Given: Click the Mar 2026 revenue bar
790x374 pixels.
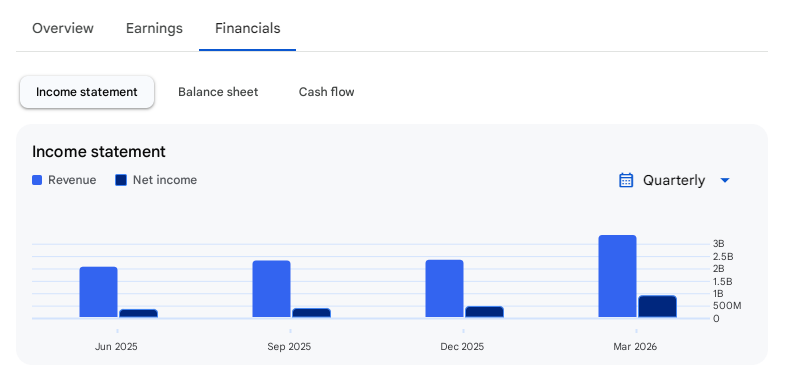Looking at the screenshot, I should tap(617, 277).
